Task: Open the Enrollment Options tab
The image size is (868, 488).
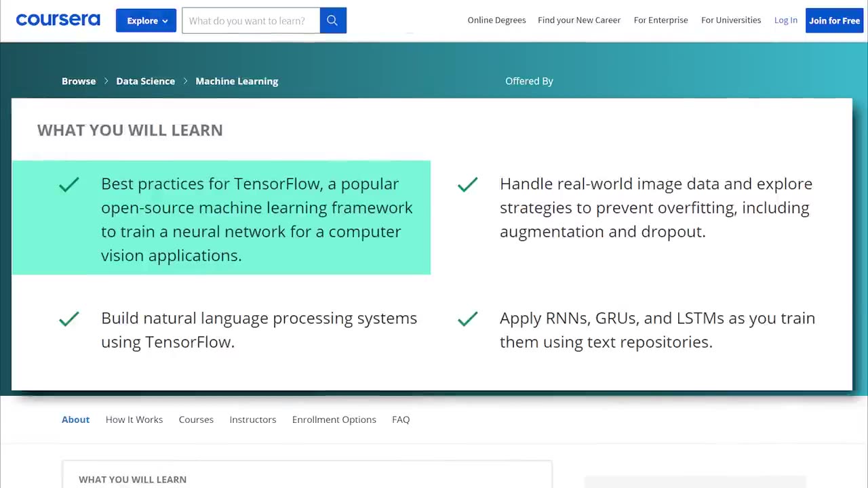Action: click(x=334, y=420)
